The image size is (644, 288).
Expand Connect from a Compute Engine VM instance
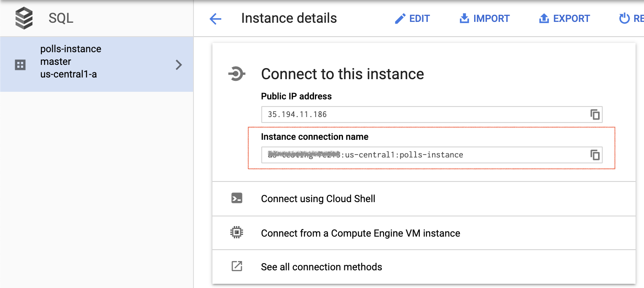click(x=360, y=233)
